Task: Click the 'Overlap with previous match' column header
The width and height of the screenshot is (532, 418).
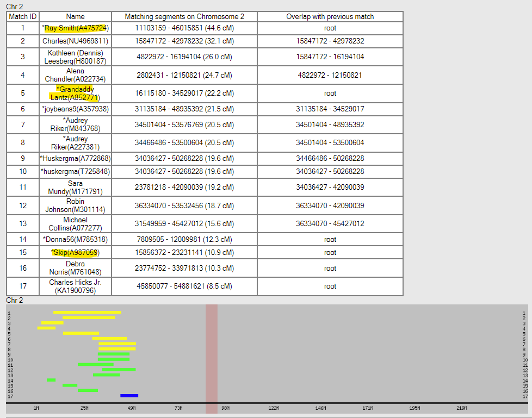Action: click(330, 17)
